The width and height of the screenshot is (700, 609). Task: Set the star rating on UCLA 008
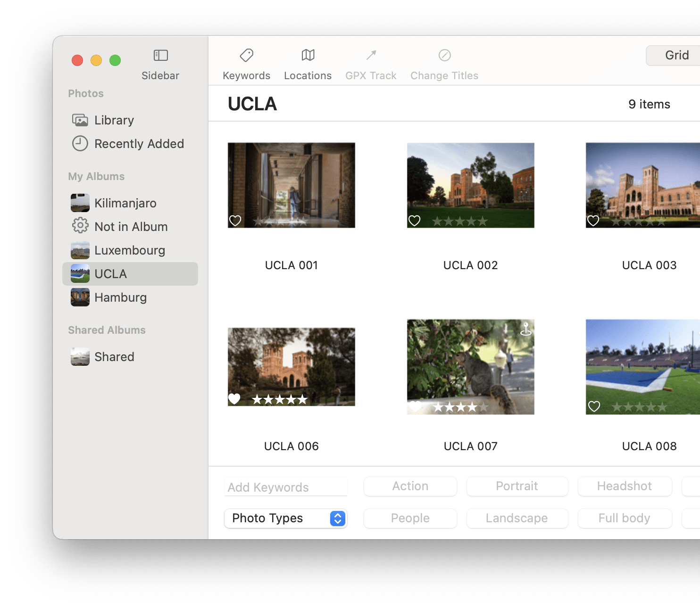[x=639, y=407]
